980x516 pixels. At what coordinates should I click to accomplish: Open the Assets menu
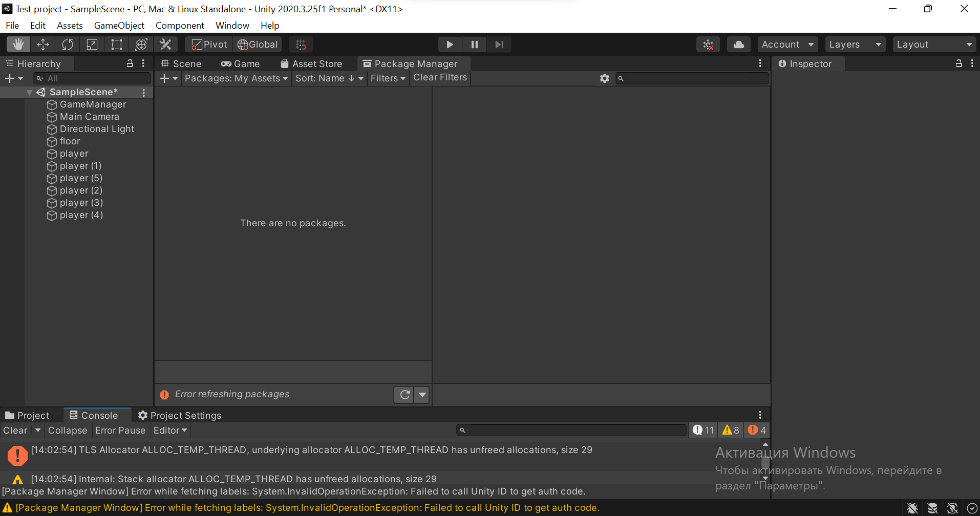[70, 26]
